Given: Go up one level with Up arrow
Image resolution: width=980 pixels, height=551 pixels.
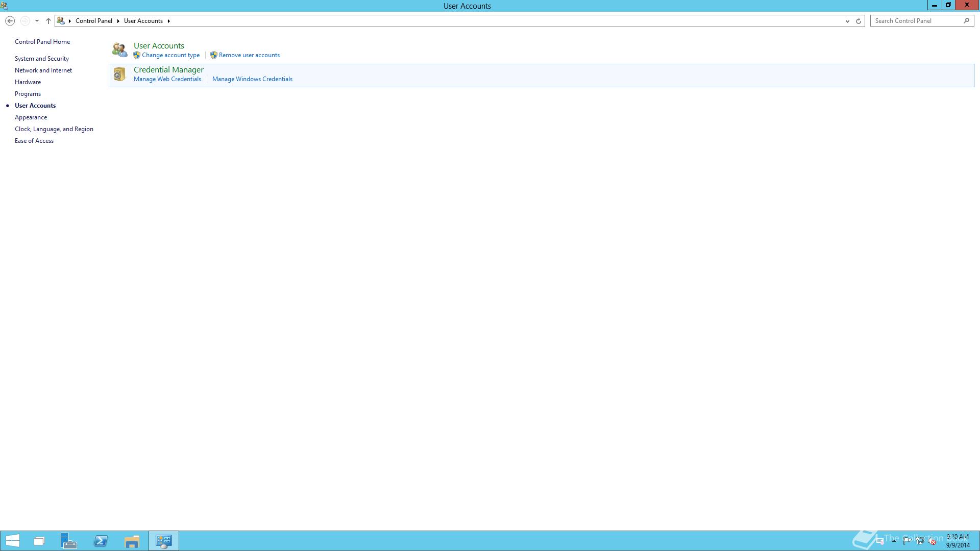Looking at the screenshot, I should (48, 21).
